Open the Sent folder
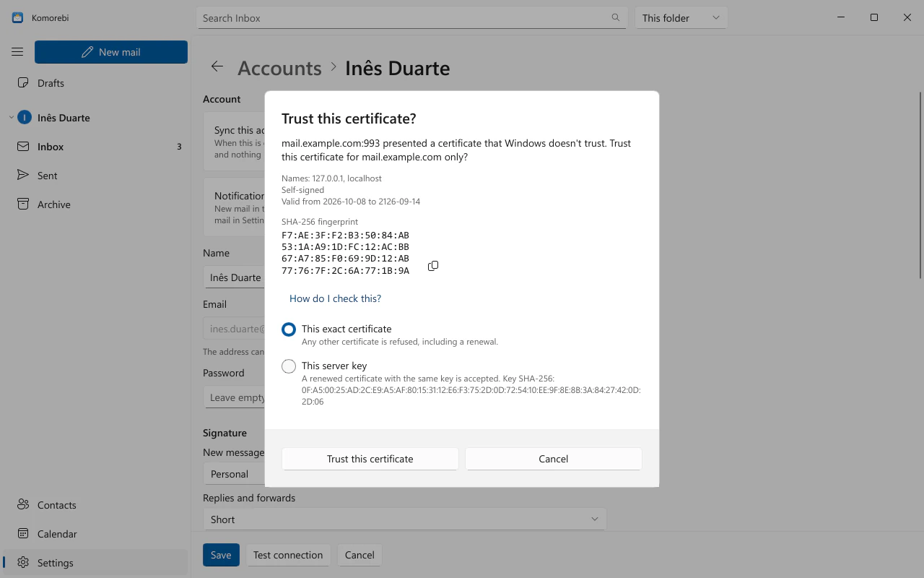Image resolution: width=924 pixels, height=578 pixels. tap(95, 176)
